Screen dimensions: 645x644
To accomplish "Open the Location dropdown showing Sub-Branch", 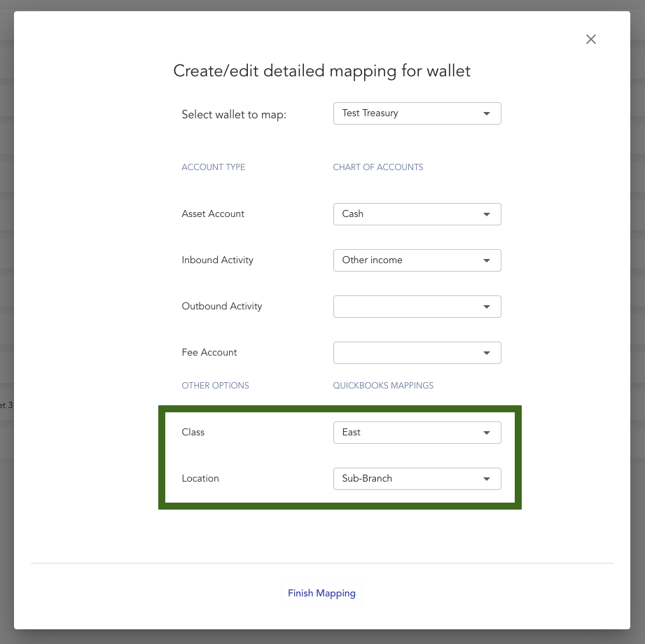I will click(417, 479).
